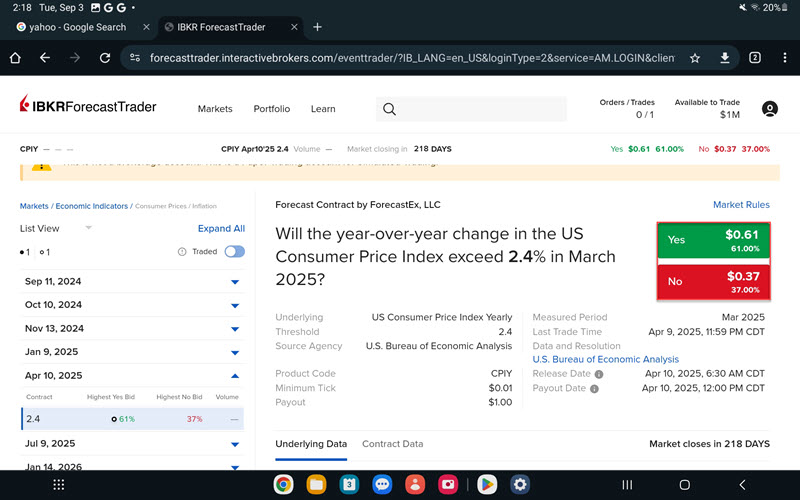Open the Camera app in taskbar
Image resolution: width=800 pixels, height=500 pixels.
pos(448,485)
